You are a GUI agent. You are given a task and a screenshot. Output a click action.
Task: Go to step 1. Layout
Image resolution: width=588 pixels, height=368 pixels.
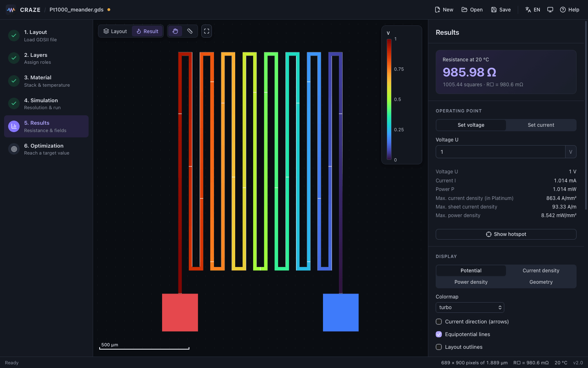pyautogui.click(x=46, y=36)
